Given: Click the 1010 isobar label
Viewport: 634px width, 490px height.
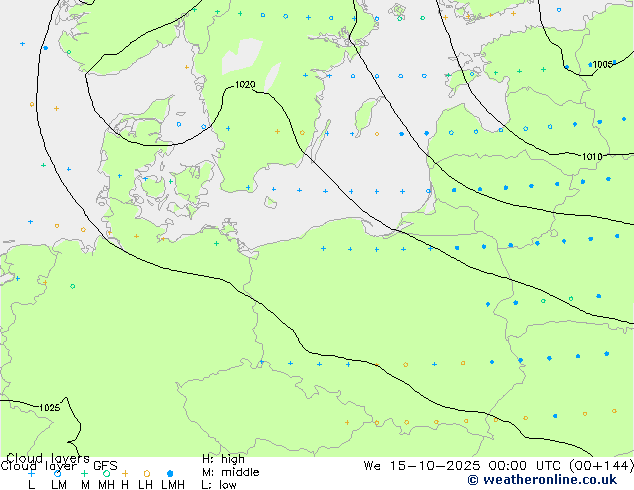Looking at the screenshot, I should [x=592, y=156].
